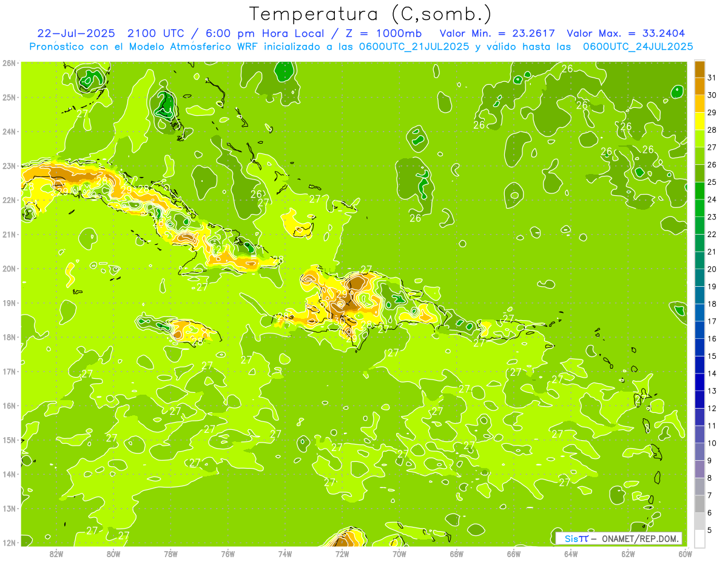
Task: Click the "23N" latitude axis label
Action: point(9,166)
